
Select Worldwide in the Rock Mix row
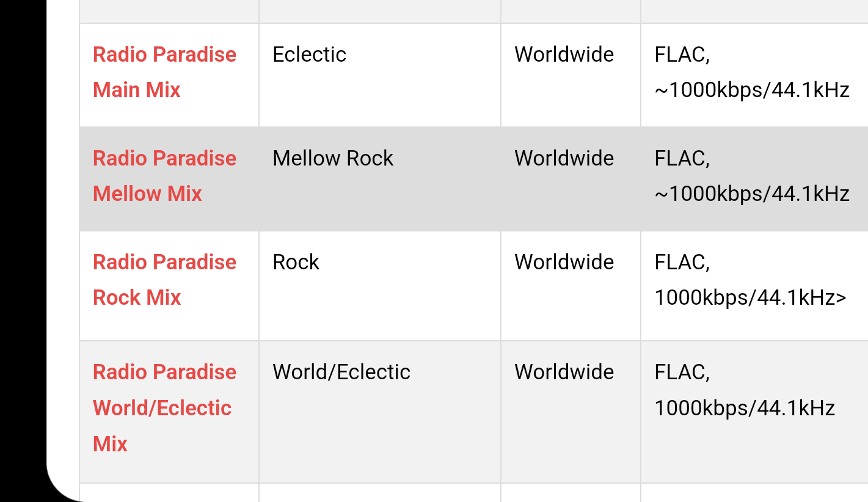tap(564, 262)
